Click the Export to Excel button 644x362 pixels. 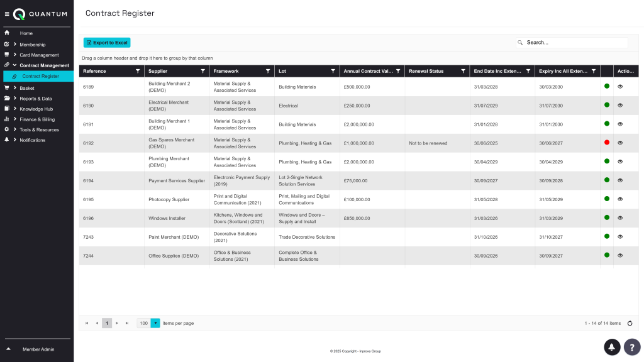tap(107, 42)
